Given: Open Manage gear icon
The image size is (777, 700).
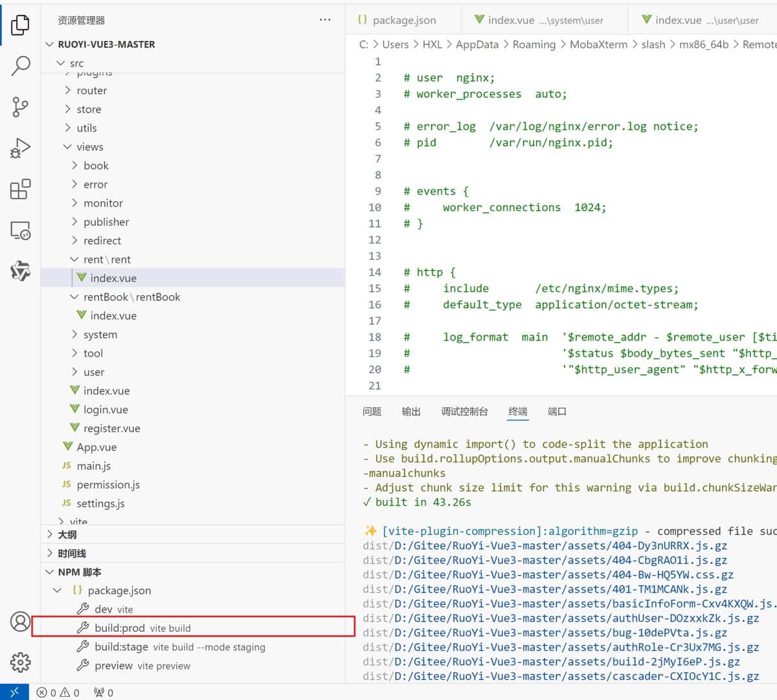Looking at the screenshot, I should pos(20,662).
